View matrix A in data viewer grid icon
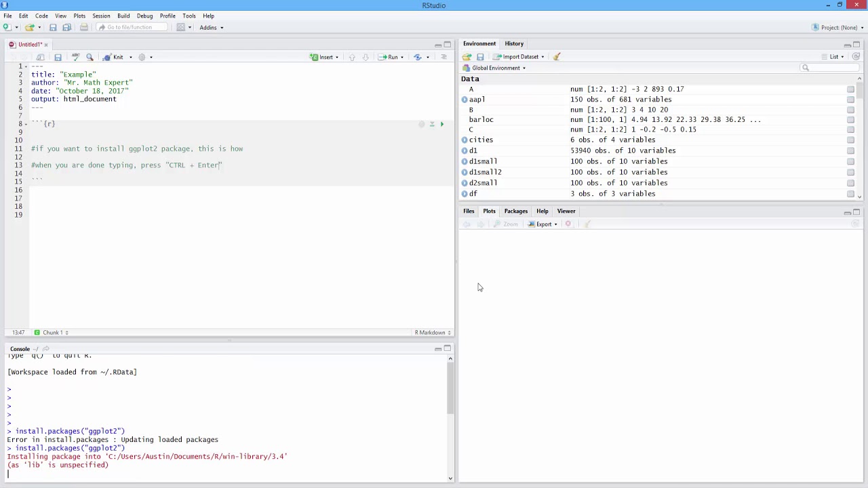 [x=850, y=89]
